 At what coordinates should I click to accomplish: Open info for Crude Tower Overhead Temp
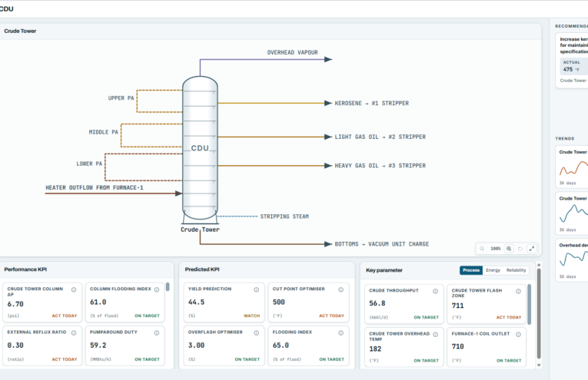435,335
